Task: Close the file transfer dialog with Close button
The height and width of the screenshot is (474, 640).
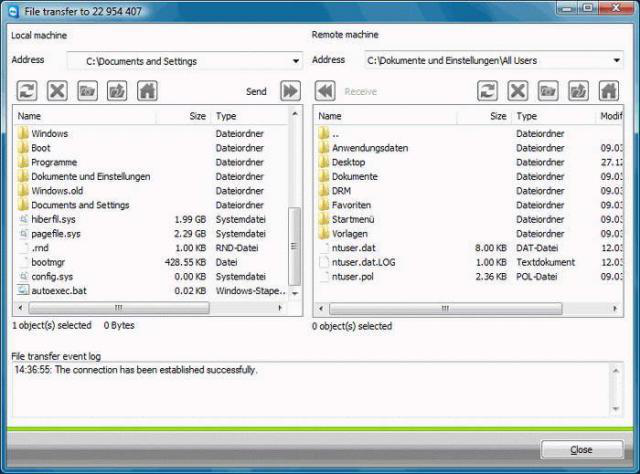Action: coord(582,450)
